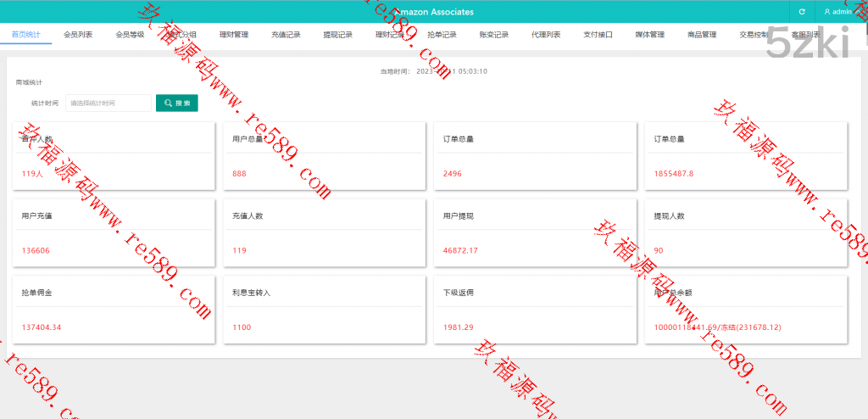The height and width of the screenshot is (419, 868).
Task: Click the 下级返佣 statistics card
Action: [535, 310]
